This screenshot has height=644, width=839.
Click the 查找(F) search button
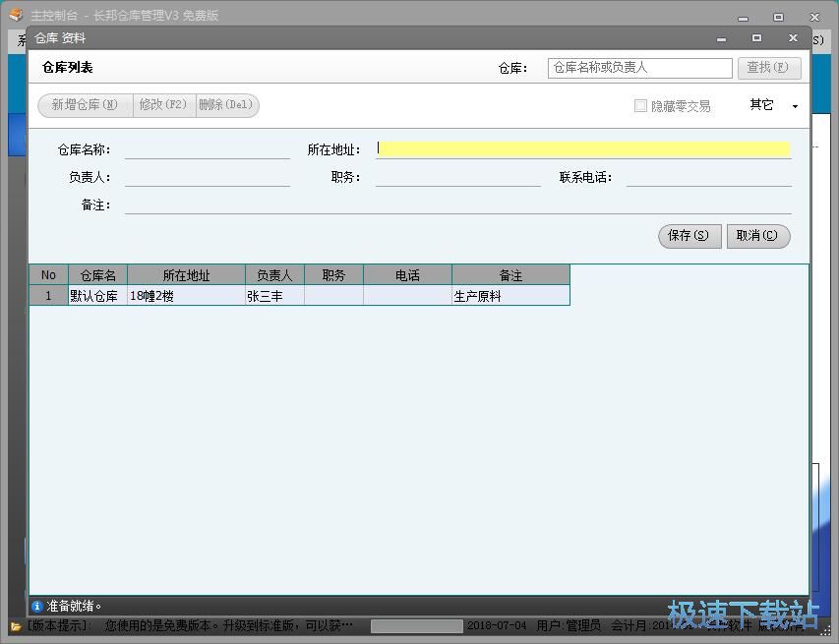[x=769, y=67]
